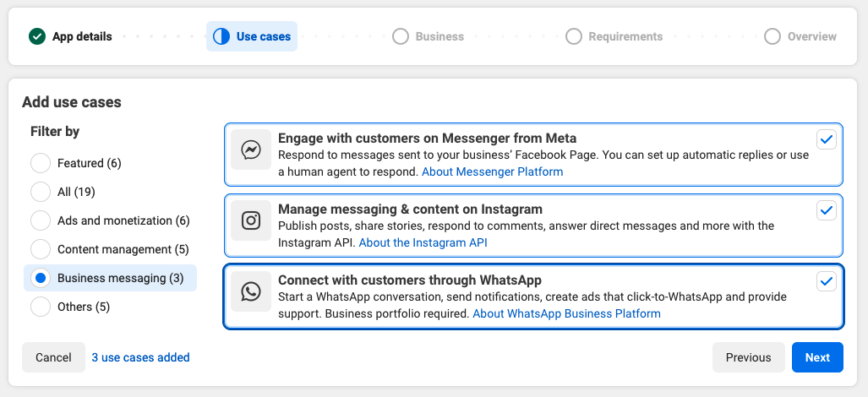
Task: Click the Instagram icon in the second use case
Action: tap(251, 220)
